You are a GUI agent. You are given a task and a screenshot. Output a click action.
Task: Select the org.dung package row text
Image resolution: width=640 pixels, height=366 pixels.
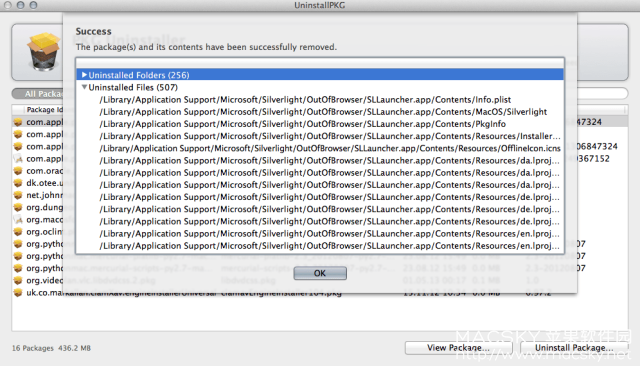coord(45,208)
